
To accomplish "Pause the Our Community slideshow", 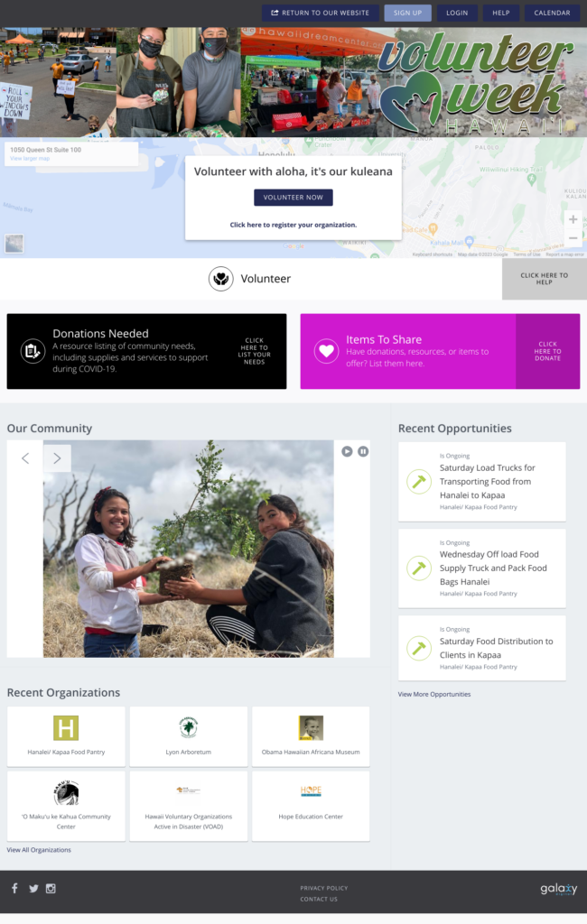I will coord(363,451).
